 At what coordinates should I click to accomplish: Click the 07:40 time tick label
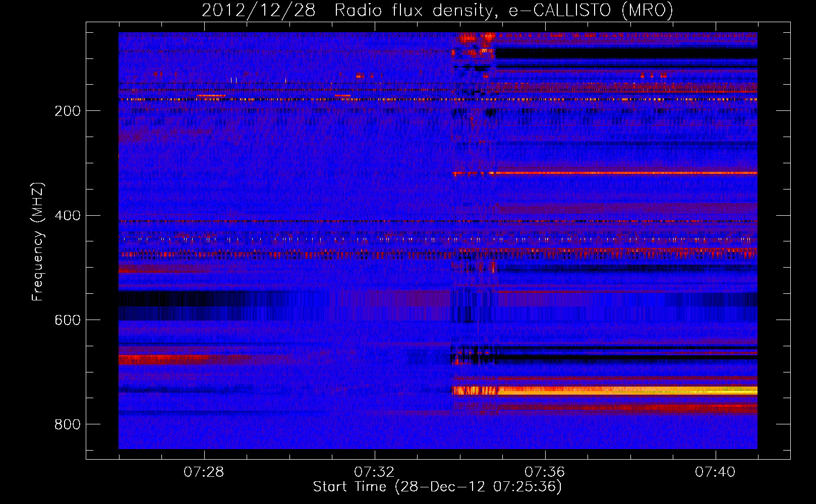point(715,472)
